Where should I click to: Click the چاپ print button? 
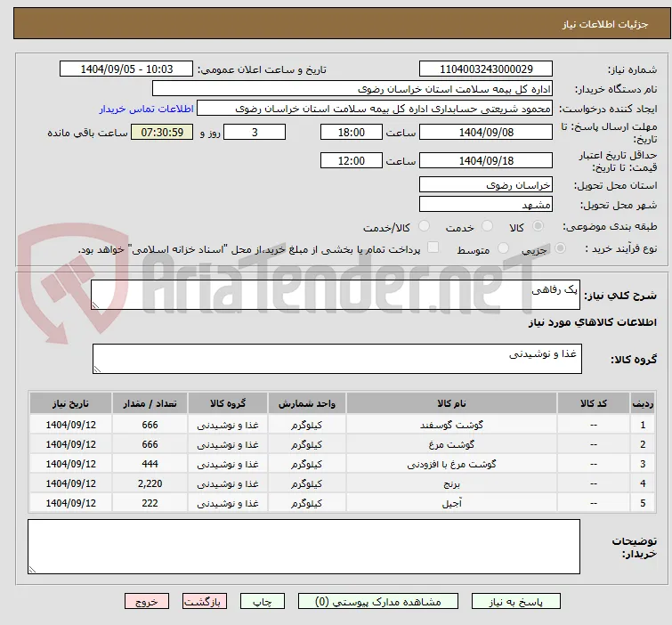[x=263, y=602]
